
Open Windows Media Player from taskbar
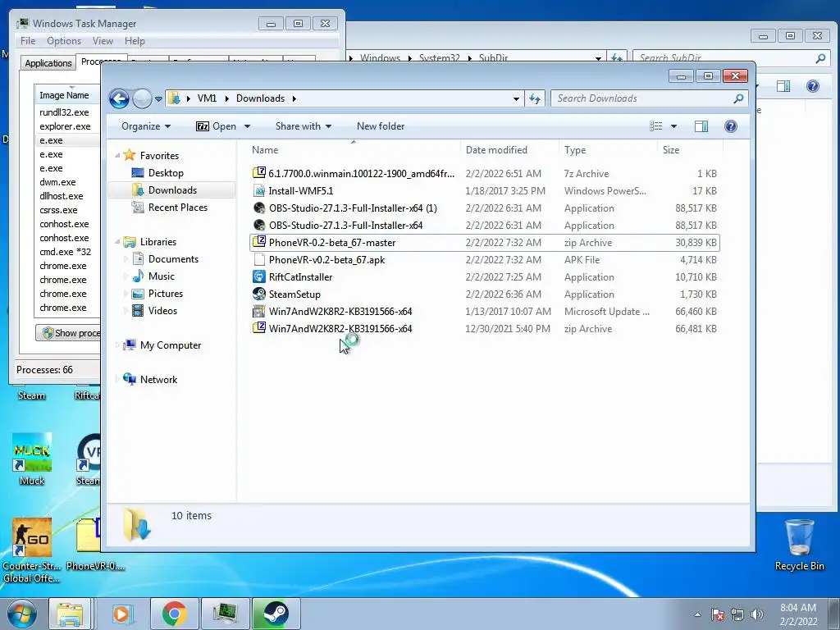(x=122, y=614)
